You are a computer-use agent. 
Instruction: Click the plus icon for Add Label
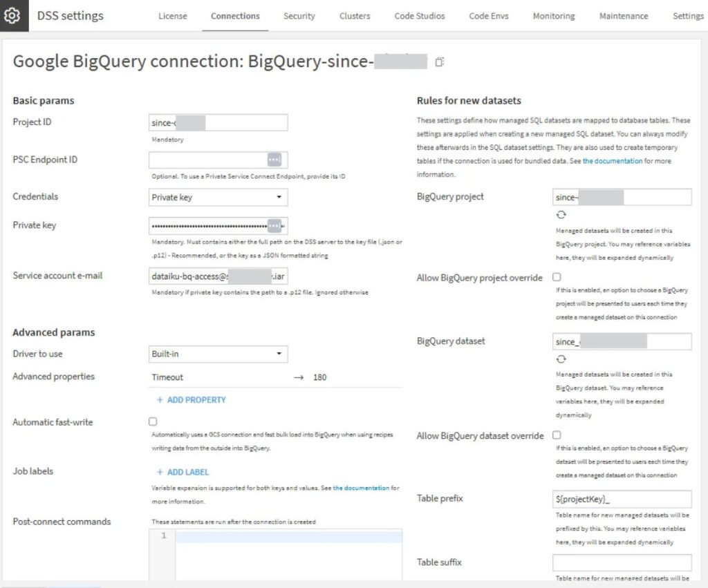(x=160, y=472)
